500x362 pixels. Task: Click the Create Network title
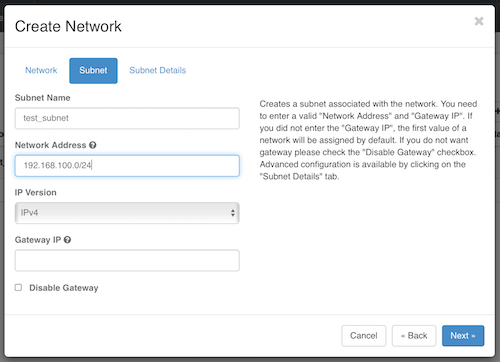tap(68, 26)
